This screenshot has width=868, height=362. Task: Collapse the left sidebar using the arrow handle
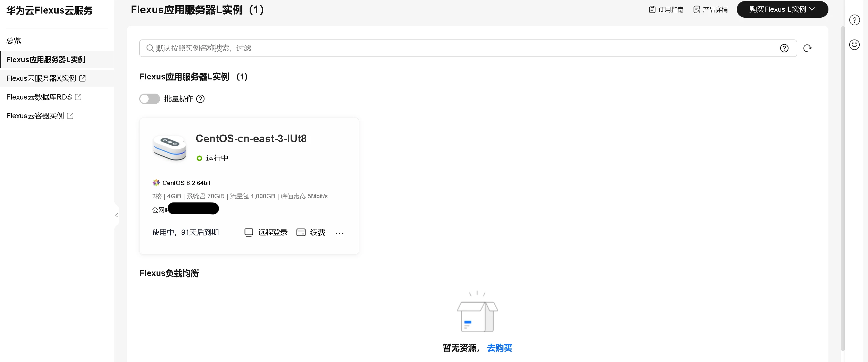117,215
